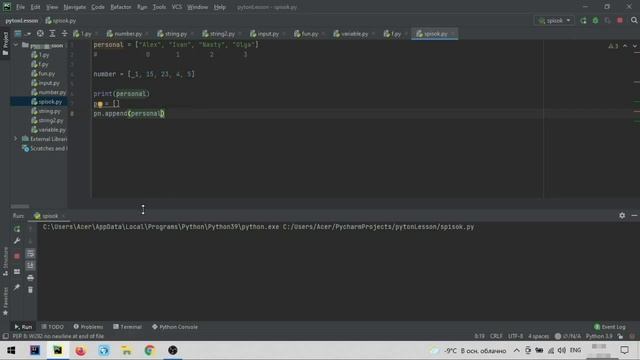This screenshot has height=360, width=640.
Task: Switch to the number.py editor tab
Action: 124,34
